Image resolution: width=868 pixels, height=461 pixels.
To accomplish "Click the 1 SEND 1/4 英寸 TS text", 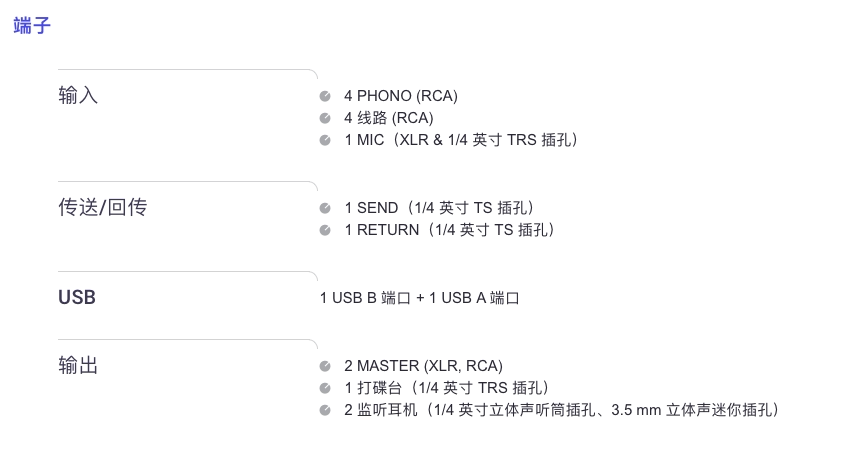I will 440,208.
